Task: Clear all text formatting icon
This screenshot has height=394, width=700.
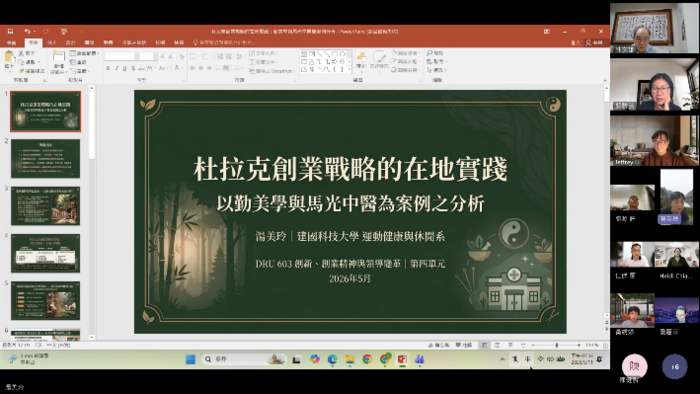Action: pyautogui.click(x=181, y=56)
